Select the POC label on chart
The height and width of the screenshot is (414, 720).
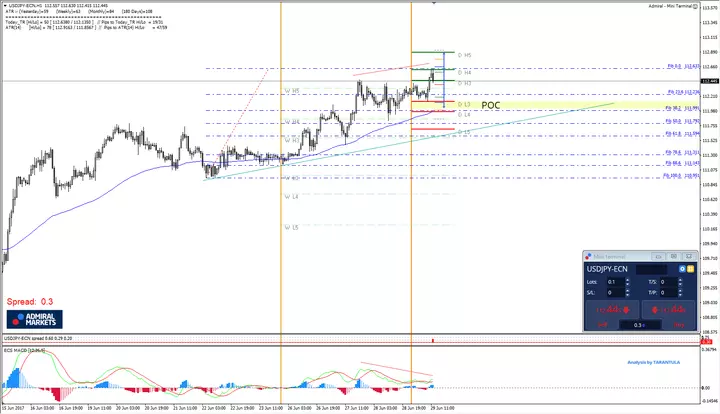tap(491, 105)
